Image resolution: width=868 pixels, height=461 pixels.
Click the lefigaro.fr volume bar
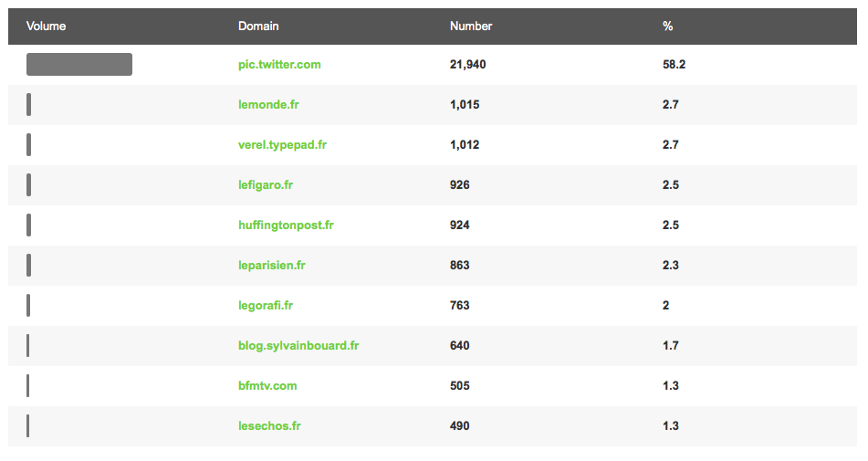(29, 184)
